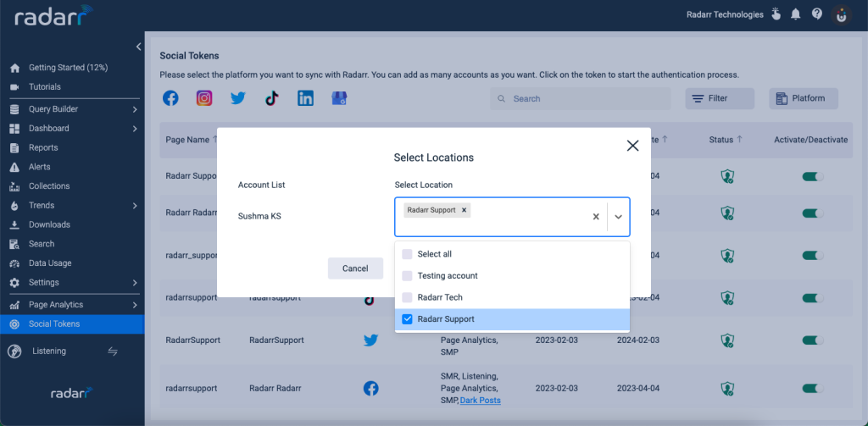Open the Platform button
The width and height of the screenshot is (868, 426).
coord(804,98)
